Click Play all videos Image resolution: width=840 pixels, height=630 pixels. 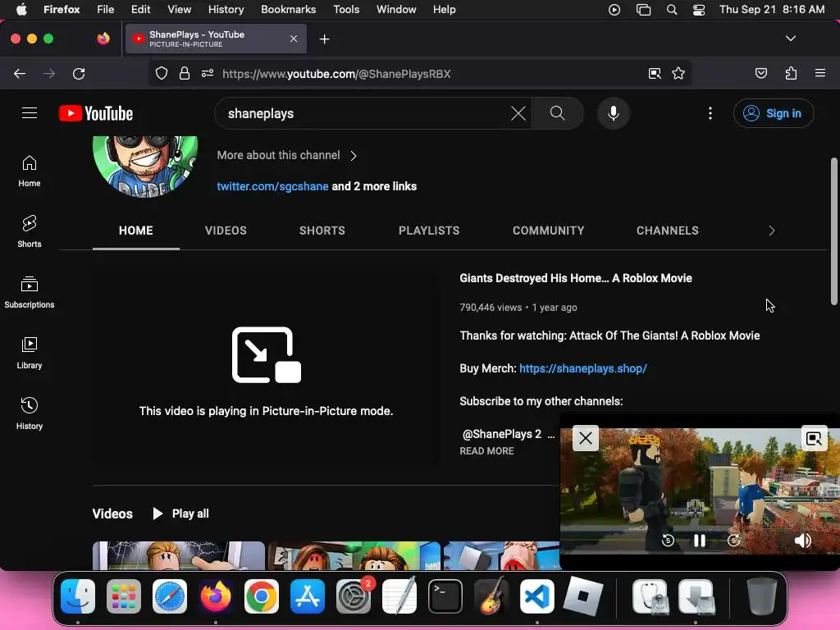click(181, 514)
